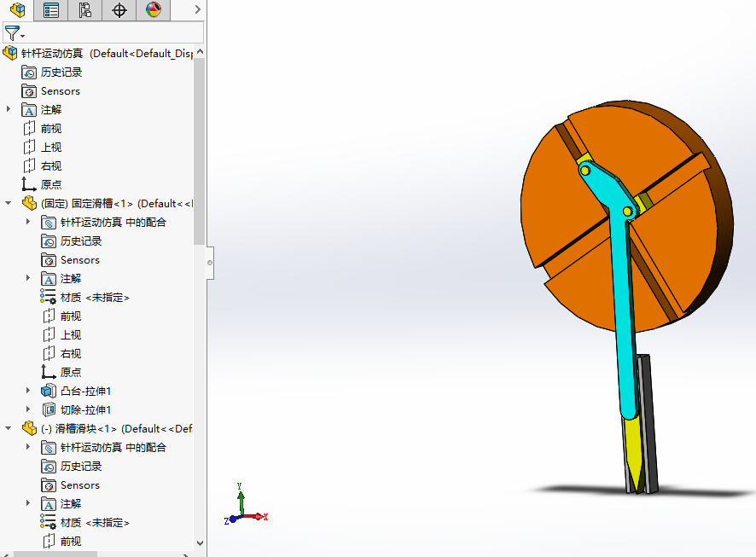Expand the 凸台-拉伸1 feature
The image size is (756, 557).
pos(28,391)
